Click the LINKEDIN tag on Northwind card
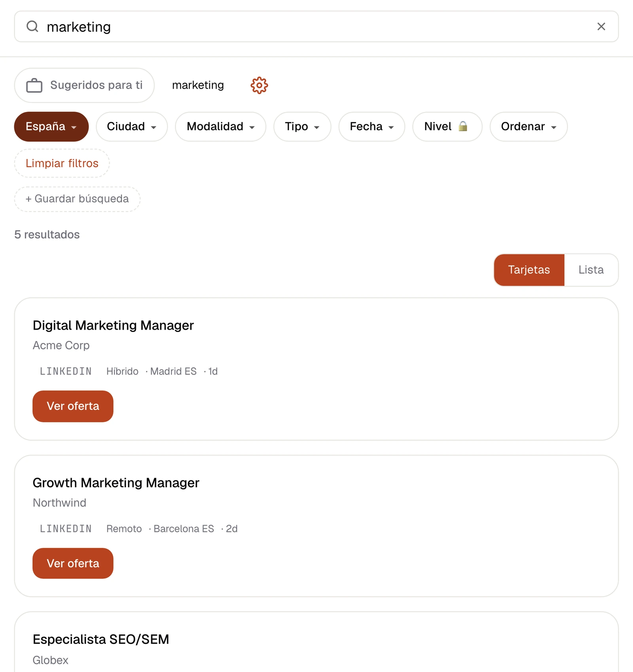The image size is (633, 672). point(66,529)
